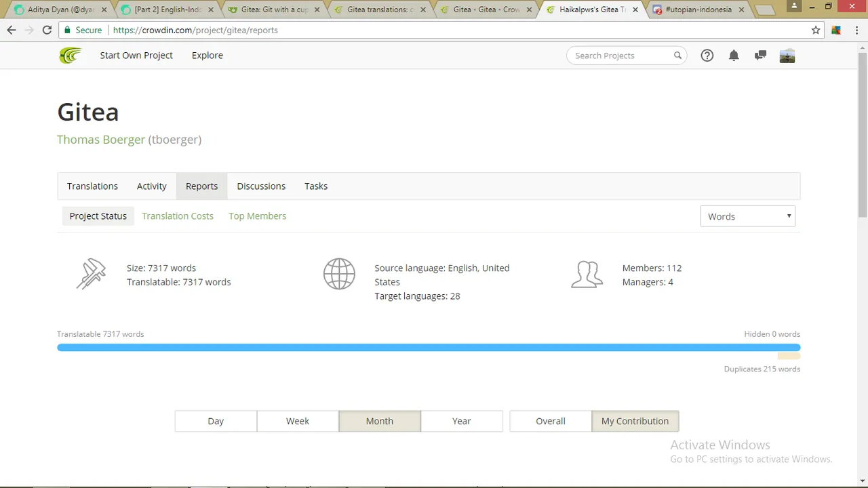The height and width of the screenshot is (488, 868).
Task: Switch to the Gitea translations tab
Action: coord(380,10)
